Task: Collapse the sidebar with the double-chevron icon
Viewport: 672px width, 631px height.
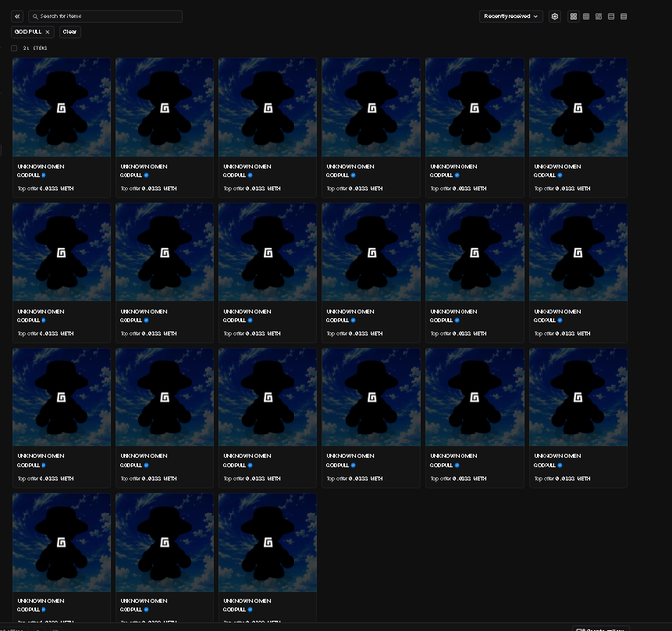Action: coord(17,16)
